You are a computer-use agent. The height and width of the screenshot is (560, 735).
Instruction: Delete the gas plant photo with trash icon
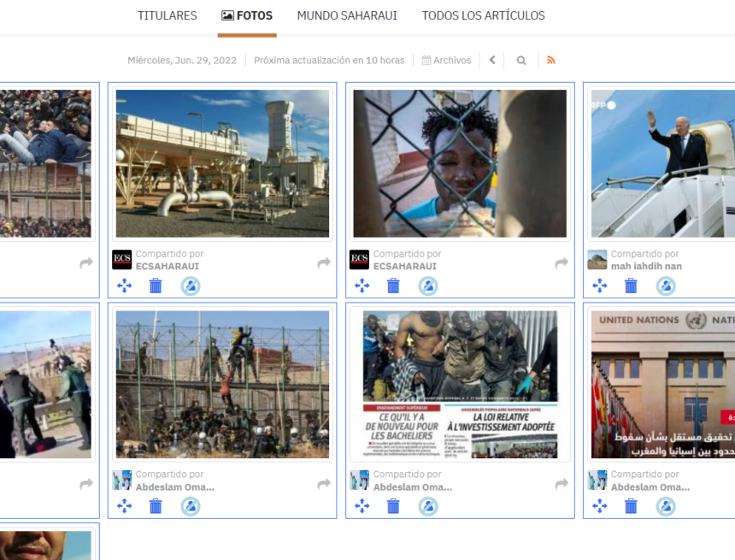tap(156, 286)
